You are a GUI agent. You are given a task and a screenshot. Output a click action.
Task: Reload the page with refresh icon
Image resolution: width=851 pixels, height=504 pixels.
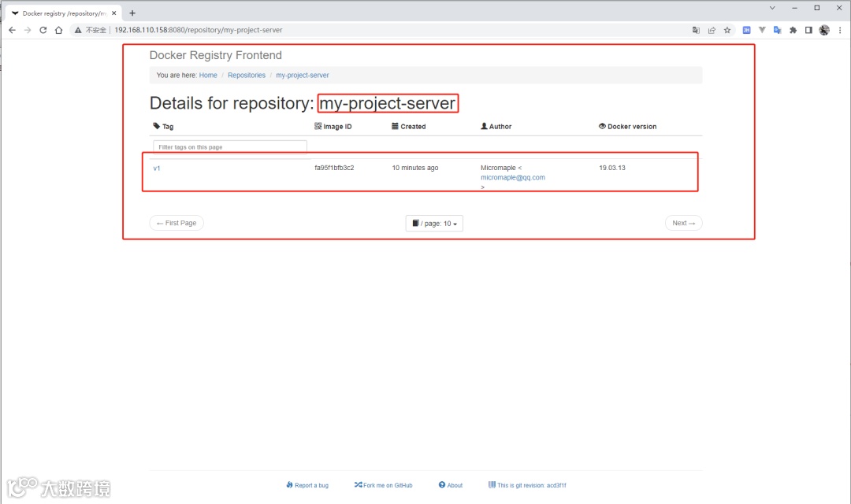click(x=43, y=30)
